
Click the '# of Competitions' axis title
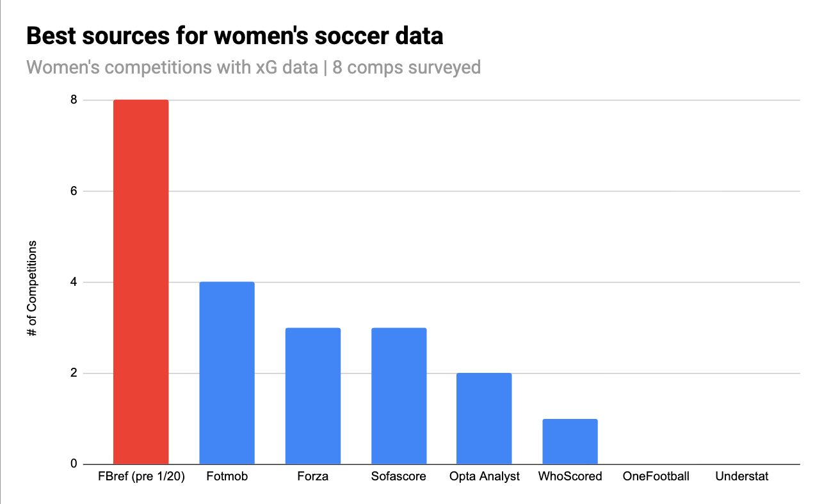point(33,288)
